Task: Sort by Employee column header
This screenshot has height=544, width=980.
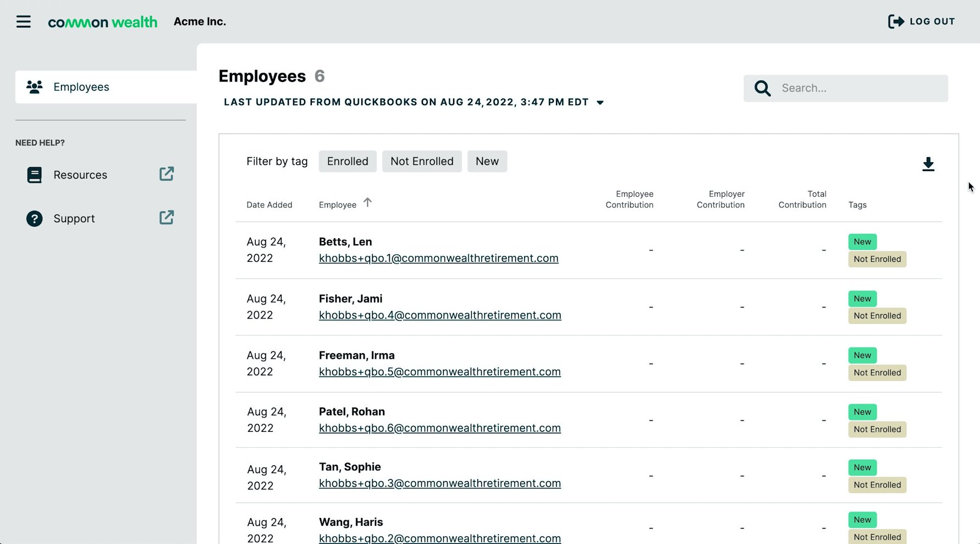Action: [338, 205]
